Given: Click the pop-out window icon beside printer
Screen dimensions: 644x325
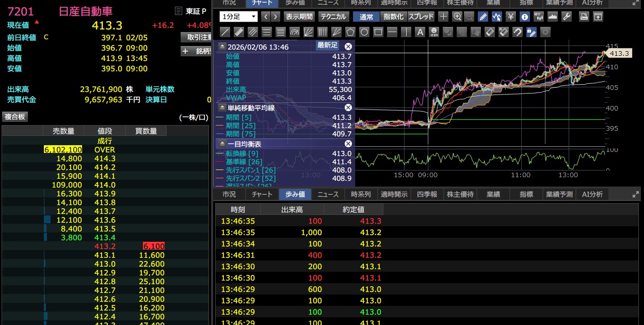Looking at the screenshot, I should pos(598,17).
